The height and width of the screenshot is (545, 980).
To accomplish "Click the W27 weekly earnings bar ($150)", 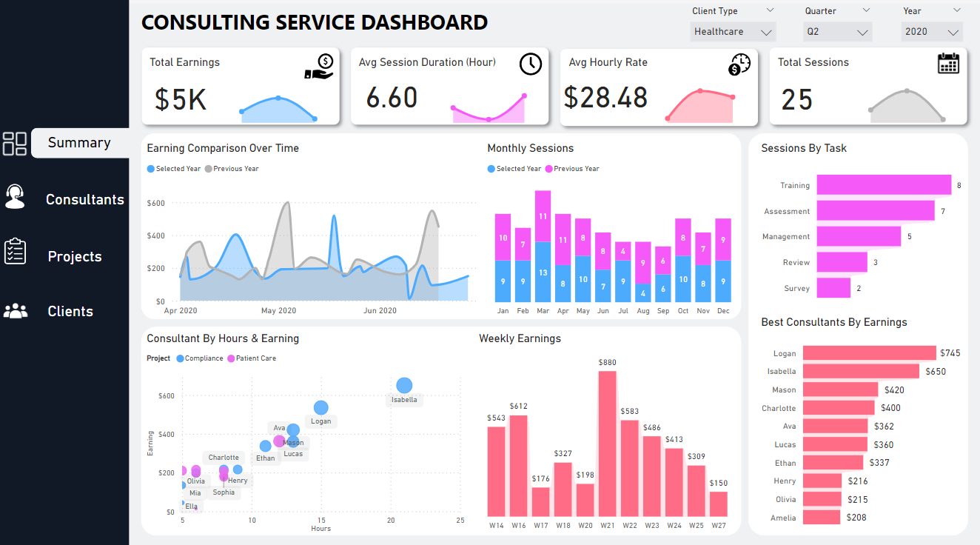I will coord(718,504).
